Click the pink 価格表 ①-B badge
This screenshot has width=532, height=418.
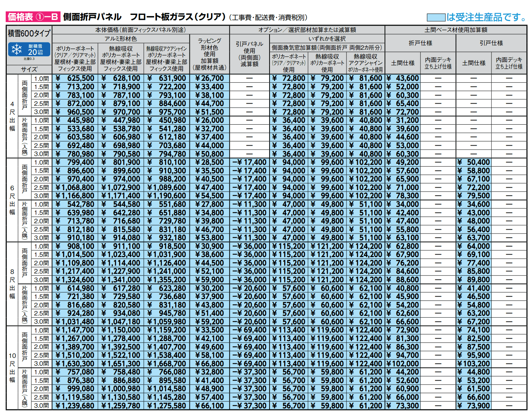click(33, 17)
